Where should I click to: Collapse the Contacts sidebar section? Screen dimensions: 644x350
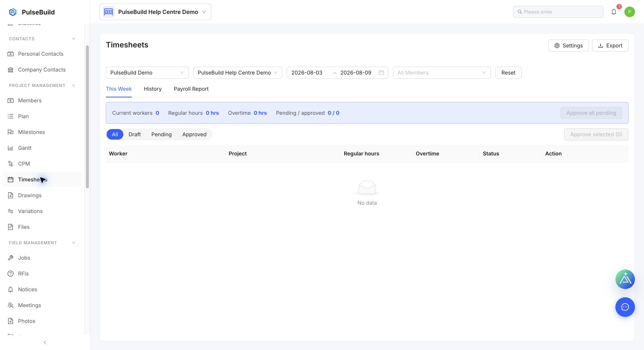pyautogui.click(x=73, y=39)
